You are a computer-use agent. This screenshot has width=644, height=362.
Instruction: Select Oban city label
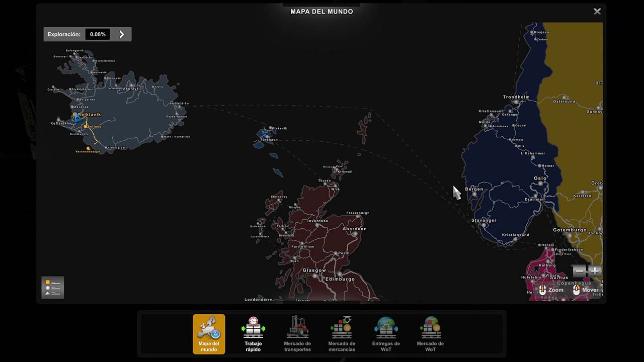(x=294, y=261)
